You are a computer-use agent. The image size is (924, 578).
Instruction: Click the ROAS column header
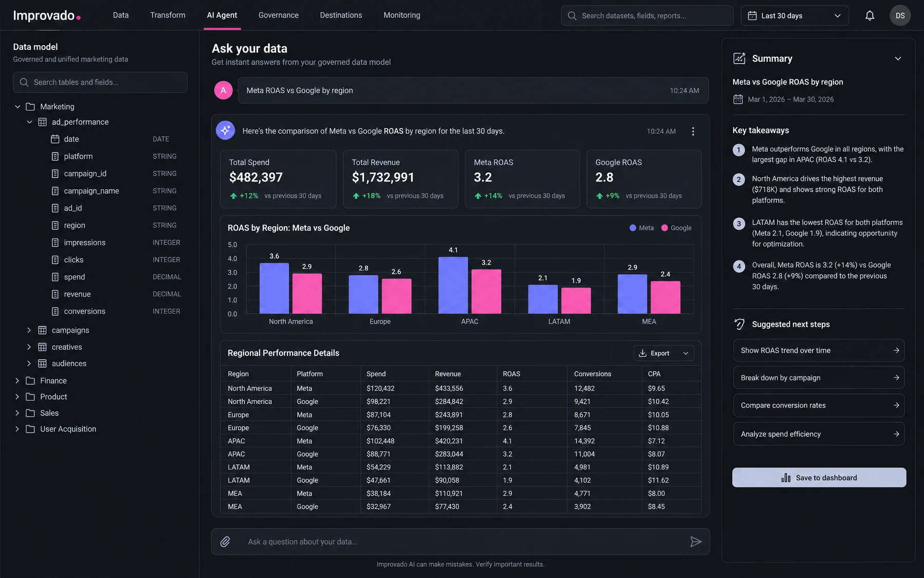[511, 374]
